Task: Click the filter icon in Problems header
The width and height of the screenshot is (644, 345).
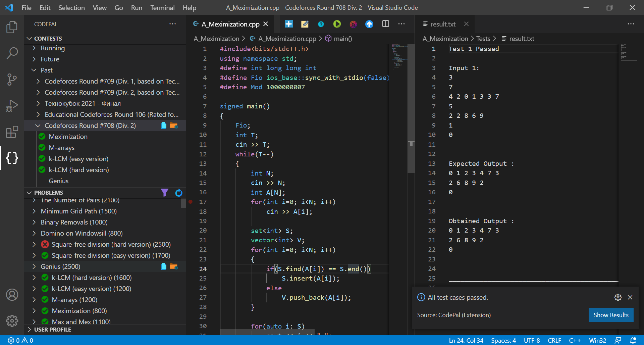Action: 164,193
